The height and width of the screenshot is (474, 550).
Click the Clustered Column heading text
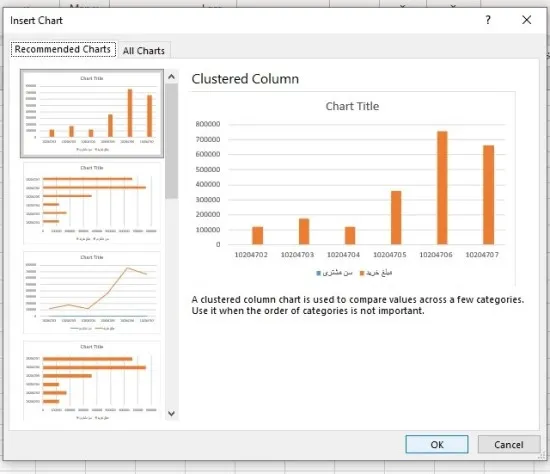pos(245,79)
